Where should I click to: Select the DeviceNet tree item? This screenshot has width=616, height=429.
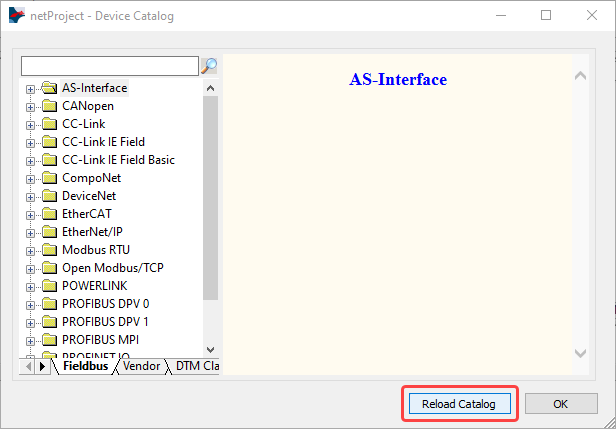(89, 196)
